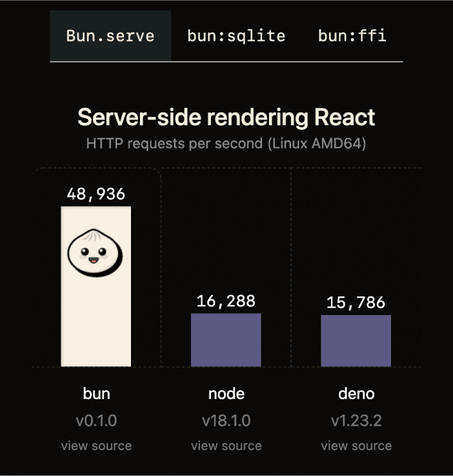Click the node runtime label

[x=226, y=394]
